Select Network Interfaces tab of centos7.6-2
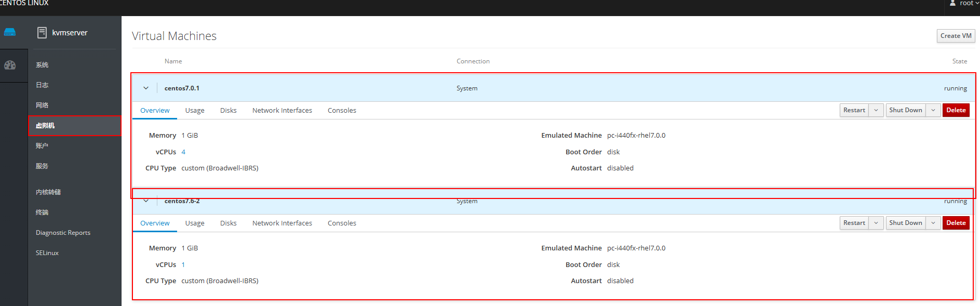 [x=282, y=223]
